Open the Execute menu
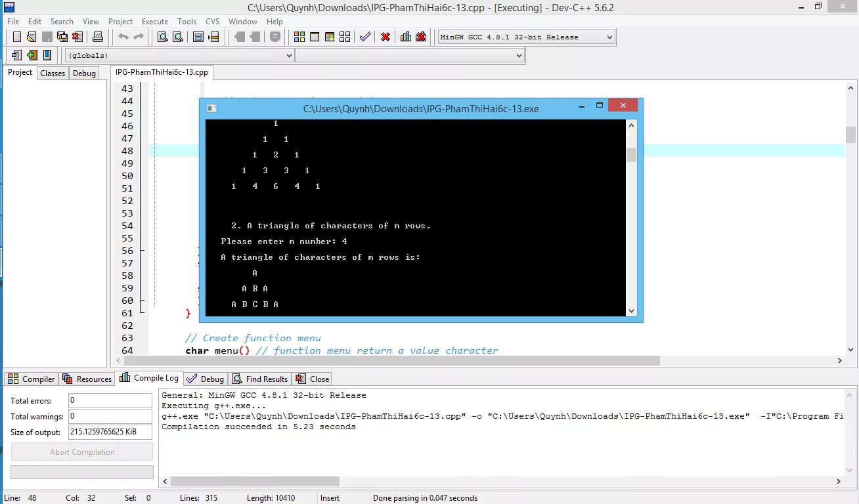The image size is (859, 504). click(x=155, y=22)
